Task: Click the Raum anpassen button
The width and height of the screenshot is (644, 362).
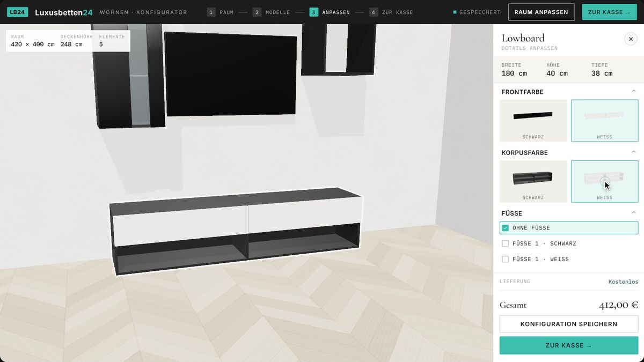Action: click(541, 12)
